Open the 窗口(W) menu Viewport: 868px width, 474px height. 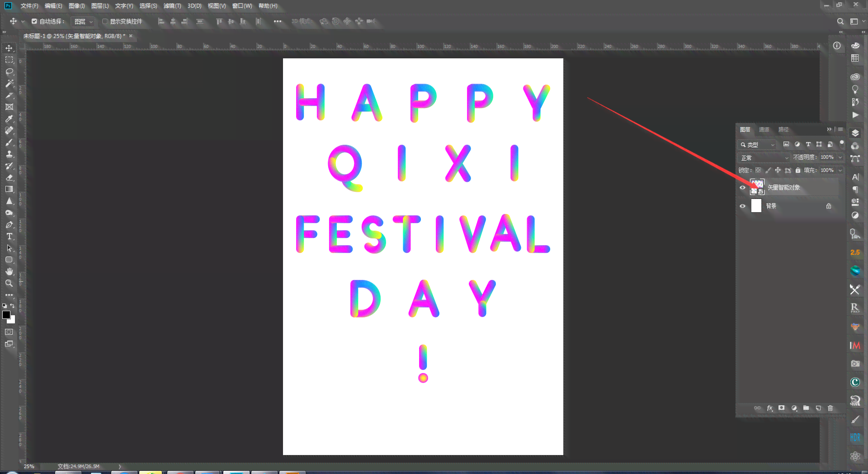click(x=242, y=6)
